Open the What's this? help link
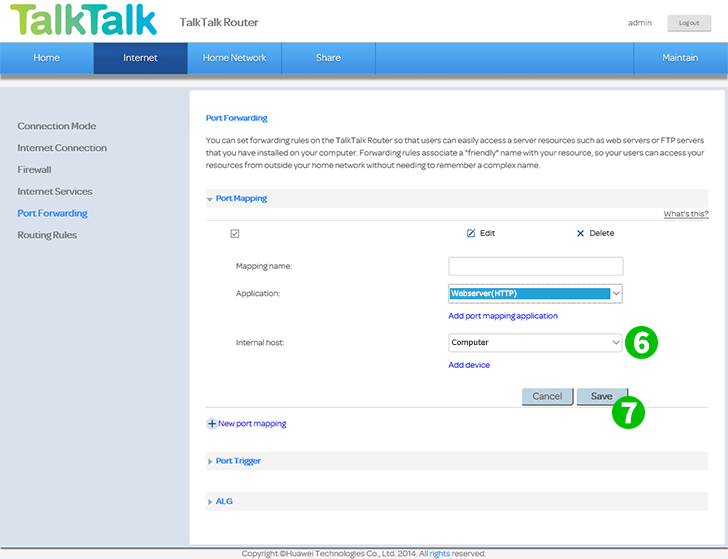This screenshot has height=559, width=728. pyautogui.click(x=686, y=214)
